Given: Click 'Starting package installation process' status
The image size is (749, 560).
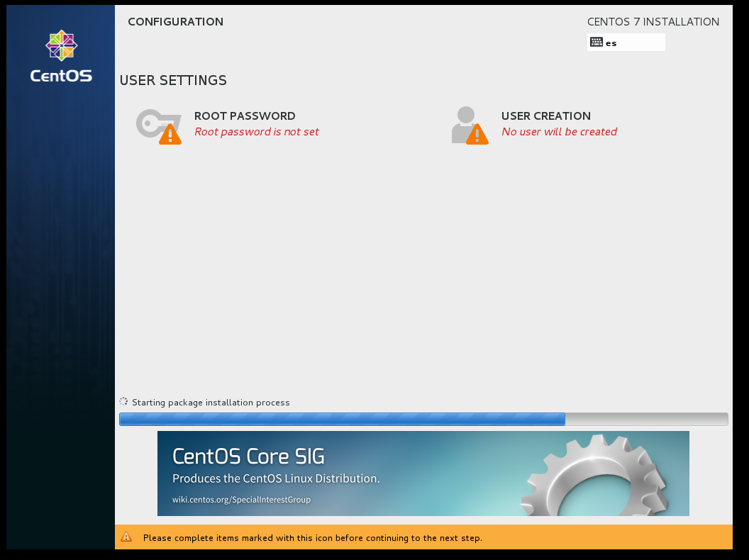Looking at the screenshot, I should (211, 403).
